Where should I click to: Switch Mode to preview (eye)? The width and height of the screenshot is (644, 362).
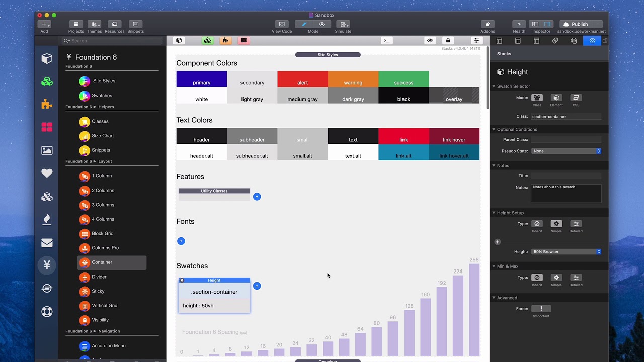(x=322, y=24)
